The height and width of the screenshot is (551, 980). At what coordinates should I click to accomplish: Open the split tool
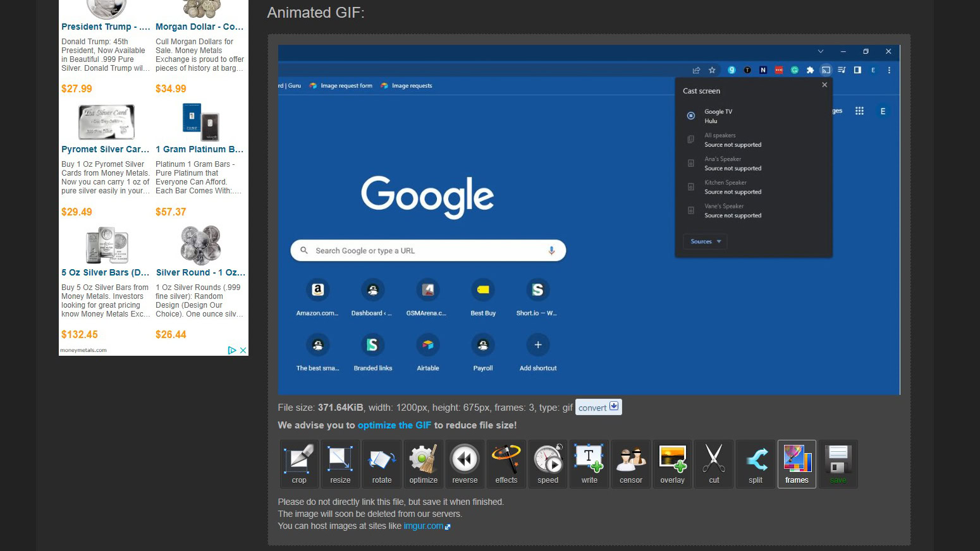click(x=756, y=464)
